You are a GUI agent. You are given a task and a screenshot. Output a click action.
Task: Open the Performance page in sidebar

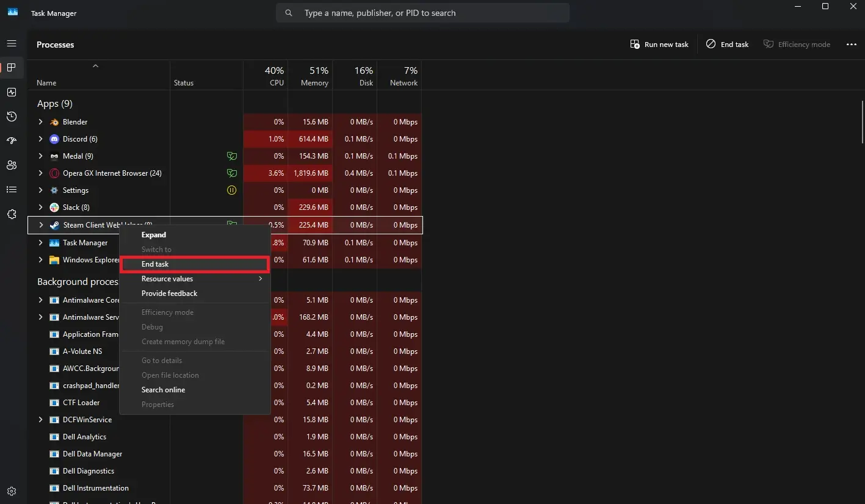[11, 92]
